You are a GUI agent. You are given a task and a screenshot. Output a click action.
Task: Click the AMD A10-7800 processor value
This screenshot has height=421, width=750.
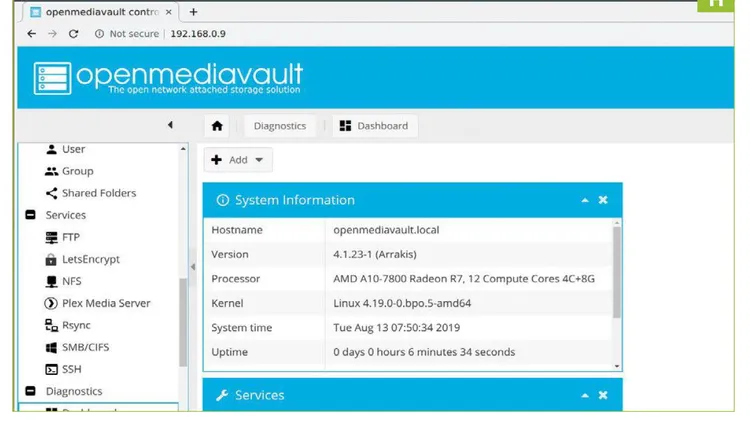(464, 279)
